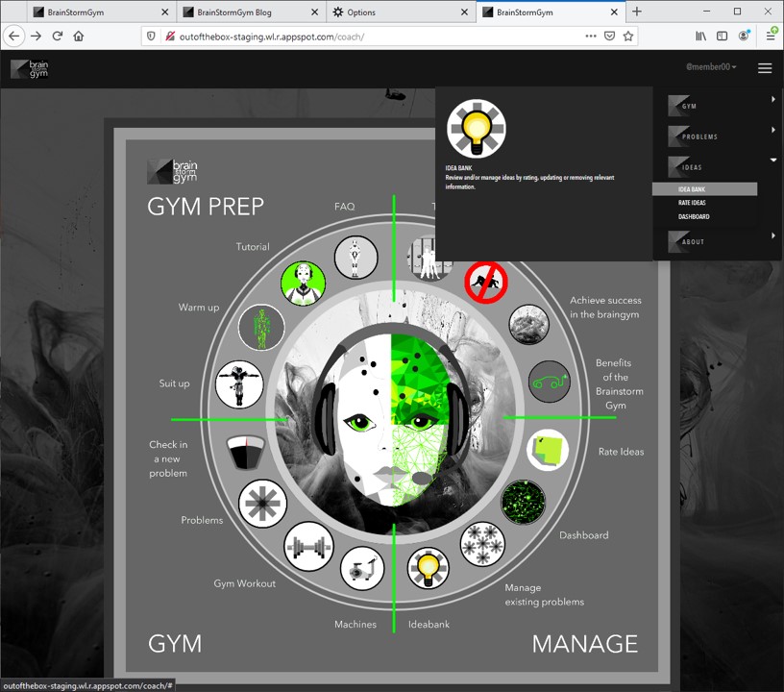Reload the current page
784x692 pixels.
coord(57,36)
